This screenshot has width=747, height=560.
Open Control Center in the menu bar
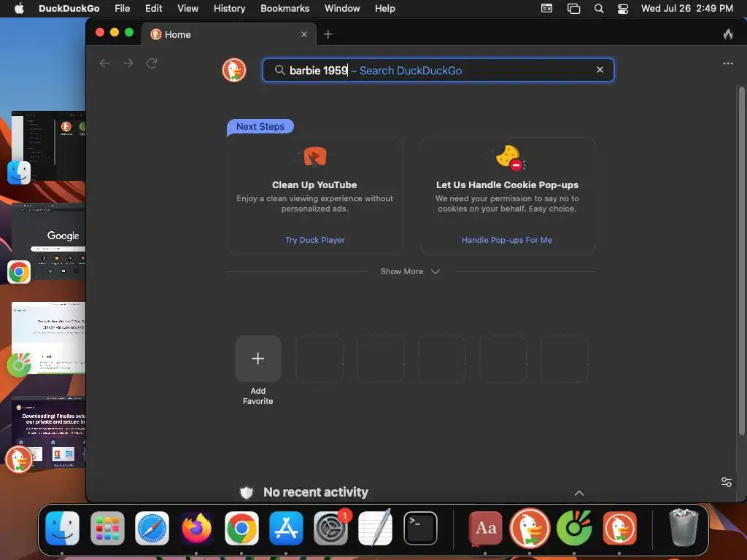[623, 9]
